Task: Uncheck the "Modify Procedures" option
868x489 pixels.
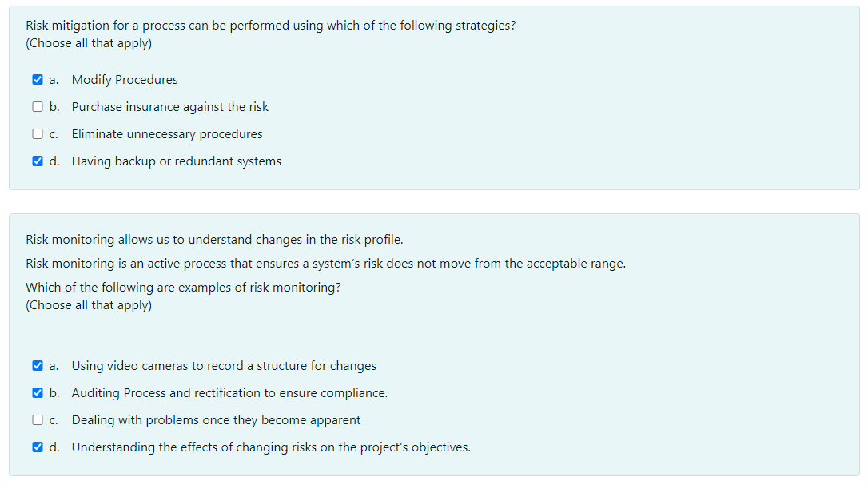Action: [x=37, y=79]
